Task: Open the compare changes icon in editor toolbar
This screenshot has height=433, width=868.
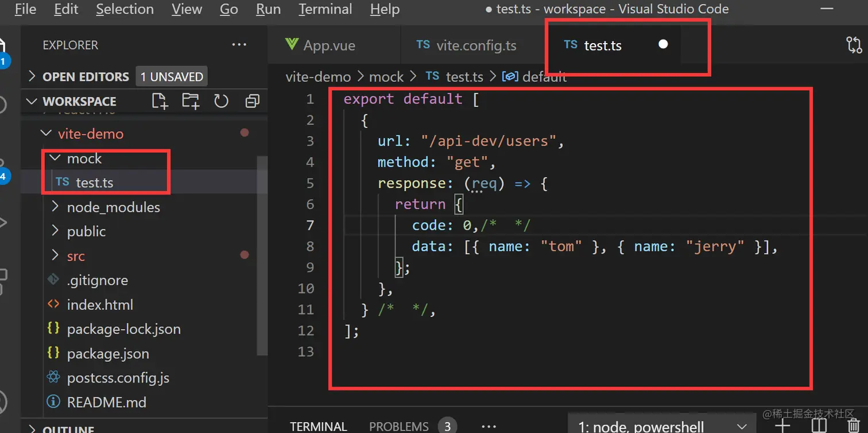Action: (x=854, y=45)
